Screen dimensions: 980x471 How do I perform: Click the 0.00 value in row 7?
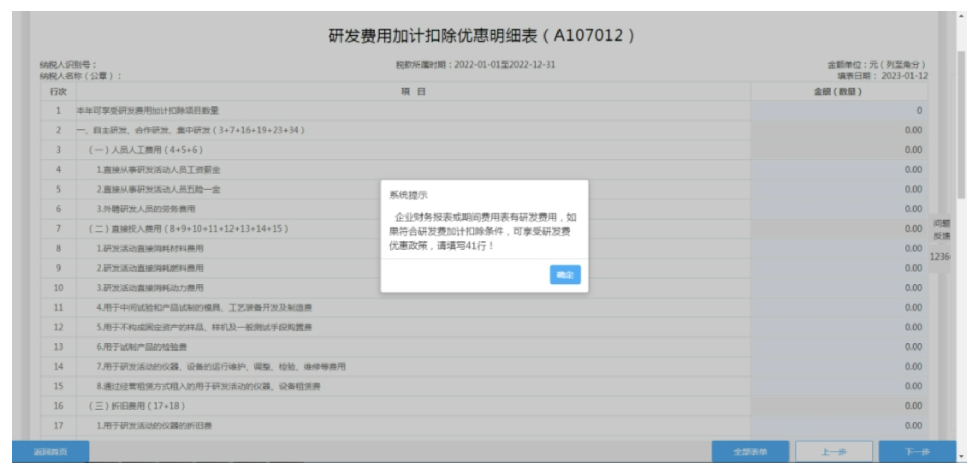click(914, 228)
